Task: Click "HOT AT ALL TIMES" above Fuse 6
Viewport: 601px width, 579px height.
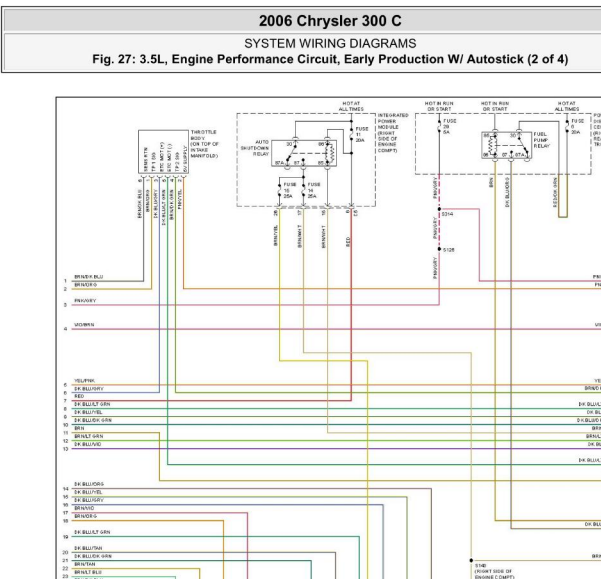Action: [x=567, y=106]
